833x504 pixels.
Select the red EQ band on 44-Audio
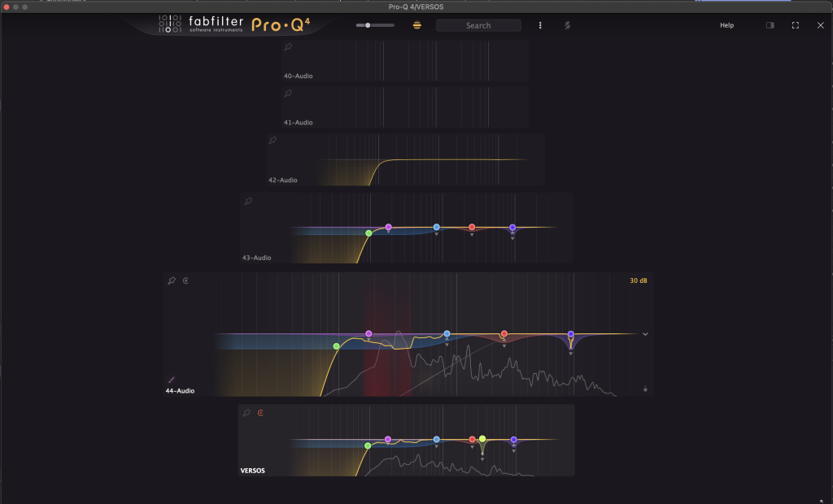504,334
